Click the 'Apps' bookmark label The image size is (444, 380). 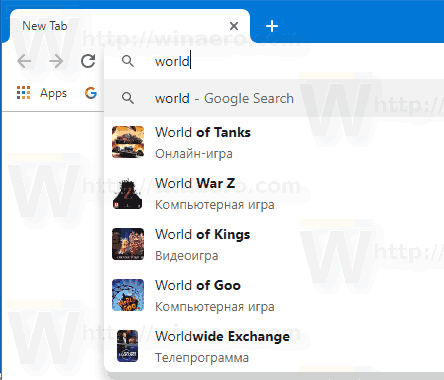pos(53,93)
